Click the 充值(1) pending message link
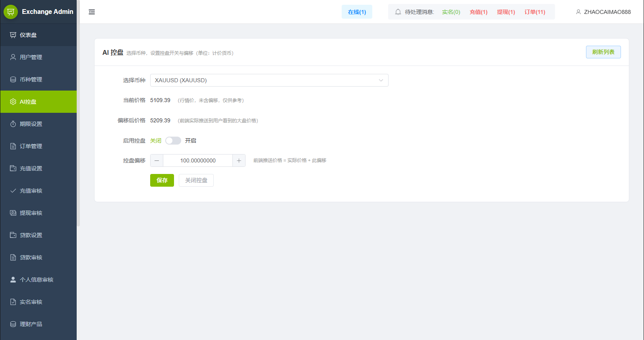The width and height of the screenshot is (644, 340). coord(478,12)
